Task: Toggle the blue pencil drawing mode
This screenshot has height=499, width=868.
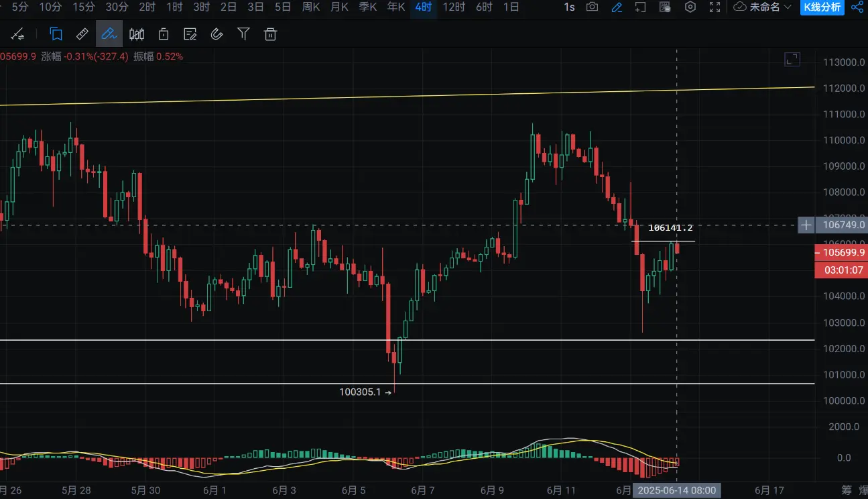Action: click(x=617, y=7)
